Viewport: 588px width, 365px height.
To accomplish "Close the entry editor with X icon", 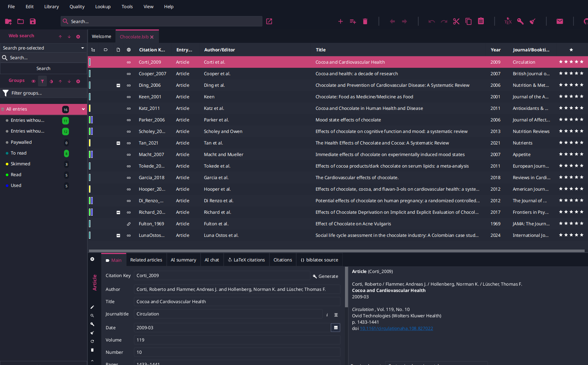I will pos(92,259).
